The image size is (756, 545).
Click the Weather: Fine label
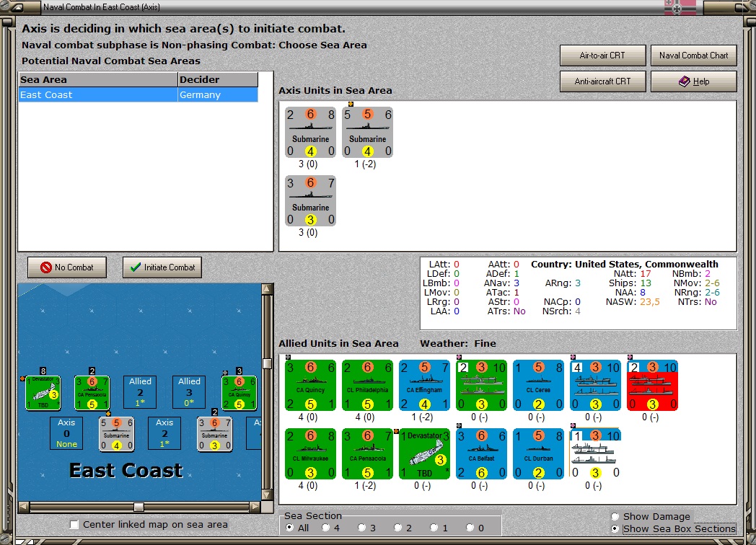tap(458, 344)
